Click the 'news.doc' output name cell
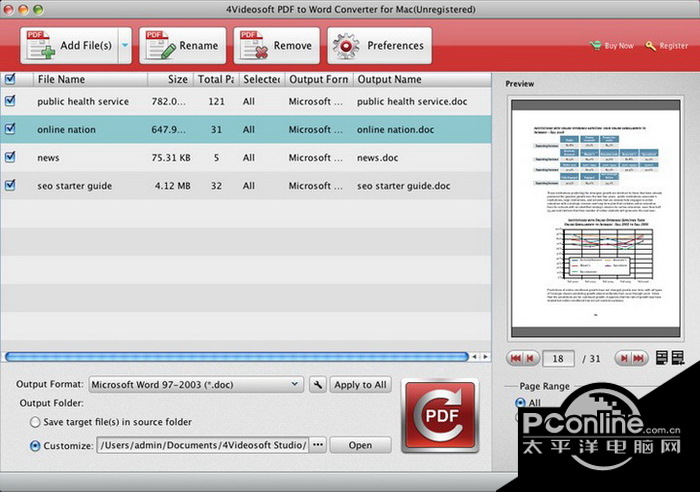Viewport: 700px width, 492px height. coord(377,158)
